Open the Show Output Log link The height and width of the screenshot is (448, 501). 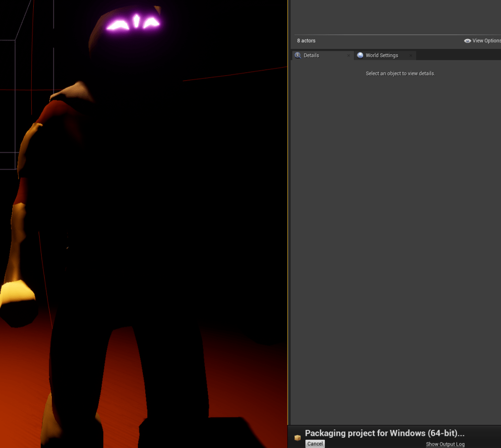click(x=445, y=444)
